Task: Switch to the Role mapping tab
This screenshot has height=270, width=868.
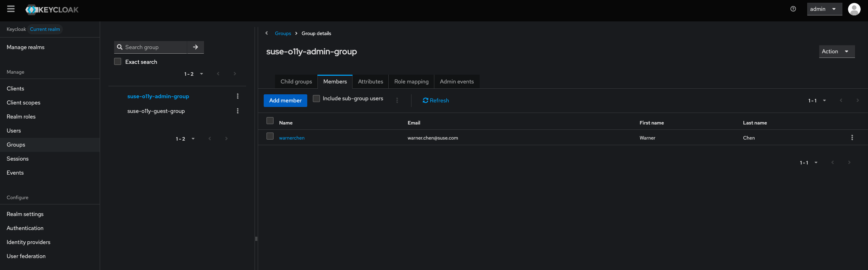Action: (411, 82)
